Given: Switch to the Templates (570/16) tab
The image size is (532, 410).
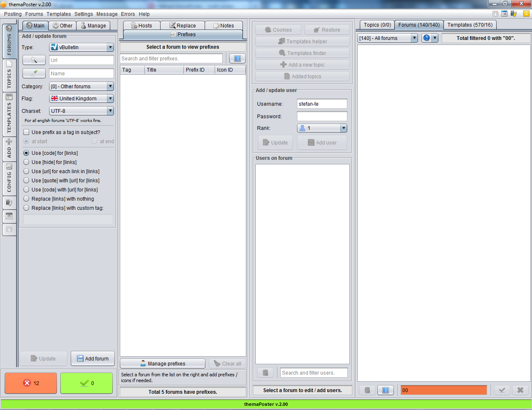Looking at the screenshot, I should (470, 25).
